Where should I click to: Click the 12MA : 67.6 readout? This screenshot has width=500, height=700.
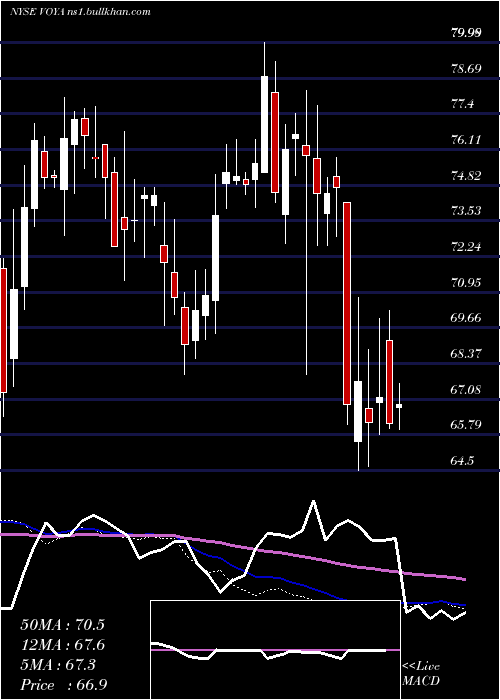pyautogui.click(x=62, y=645)
